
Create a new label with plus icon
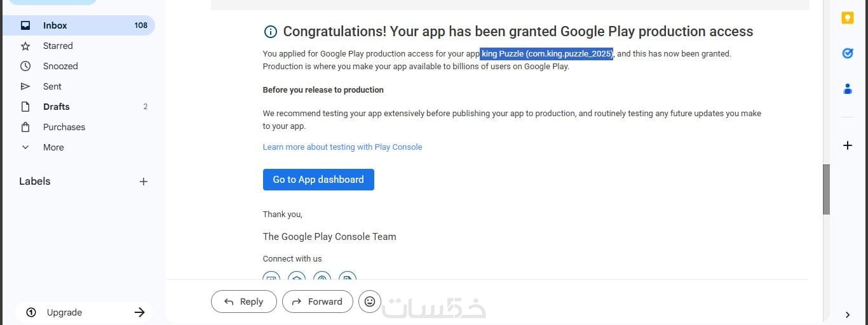coord(144,182)
